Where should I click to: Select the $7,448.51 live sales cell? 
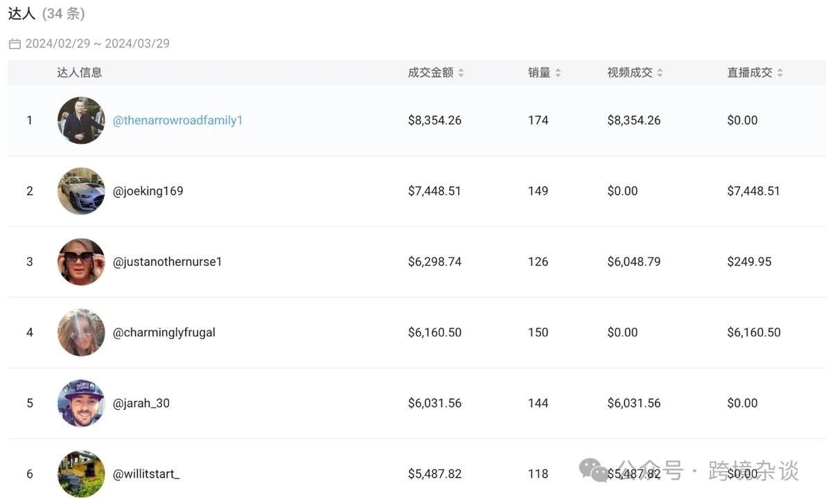tap(753, 191)
